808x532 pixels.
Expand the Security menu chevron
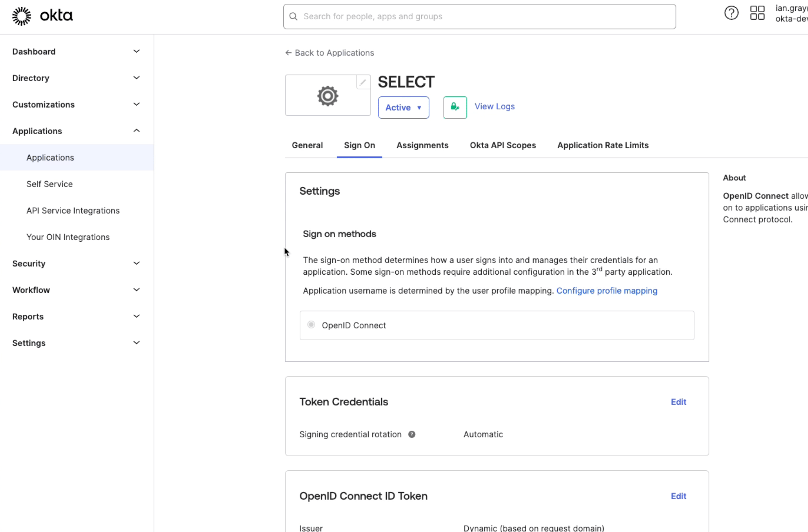[x=136, y=263]
